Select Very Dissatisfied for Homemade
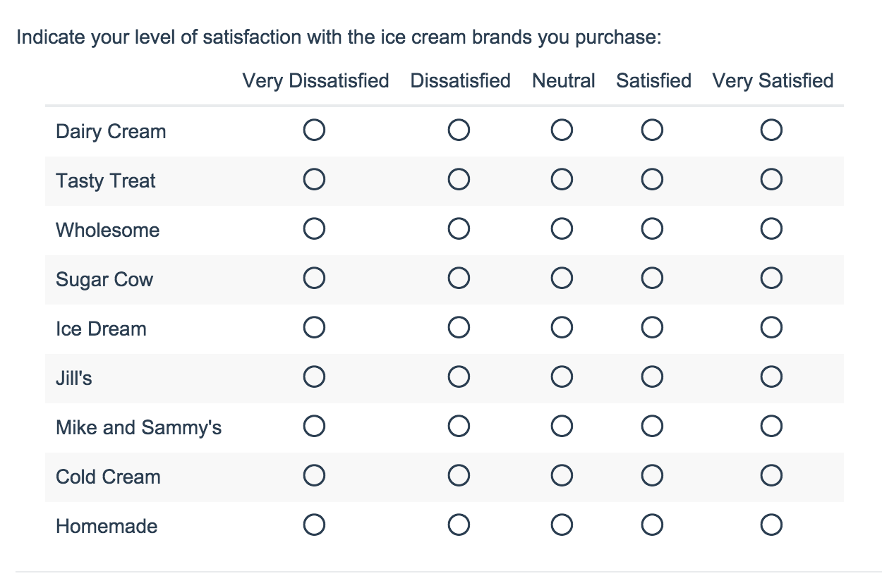Image resolution: width=882 pixels, height=588 pixels. [x=314, y=525]
